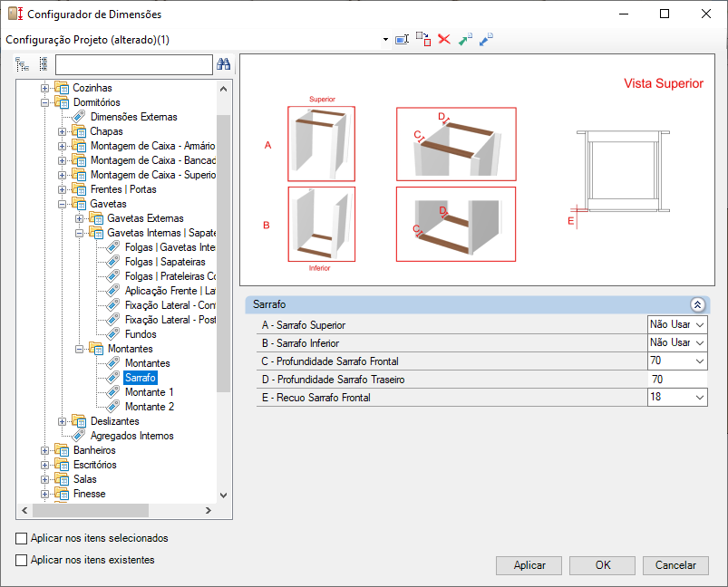Click the OK button
The image size is (728, 587).
[602, 565]
